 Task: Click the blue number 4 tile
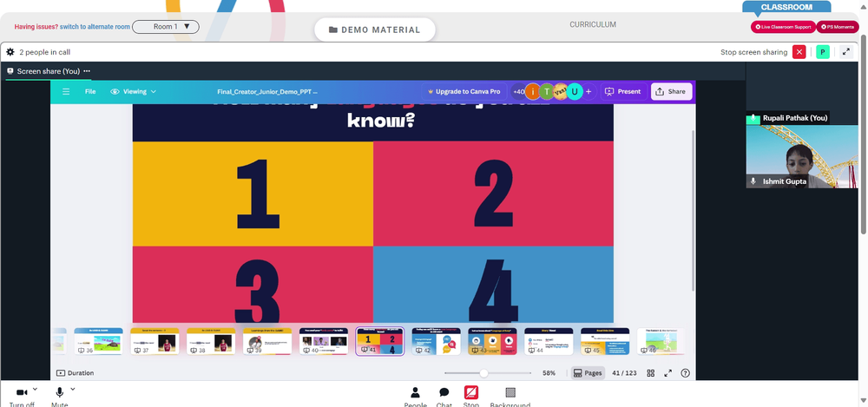(x=493, y=284)
